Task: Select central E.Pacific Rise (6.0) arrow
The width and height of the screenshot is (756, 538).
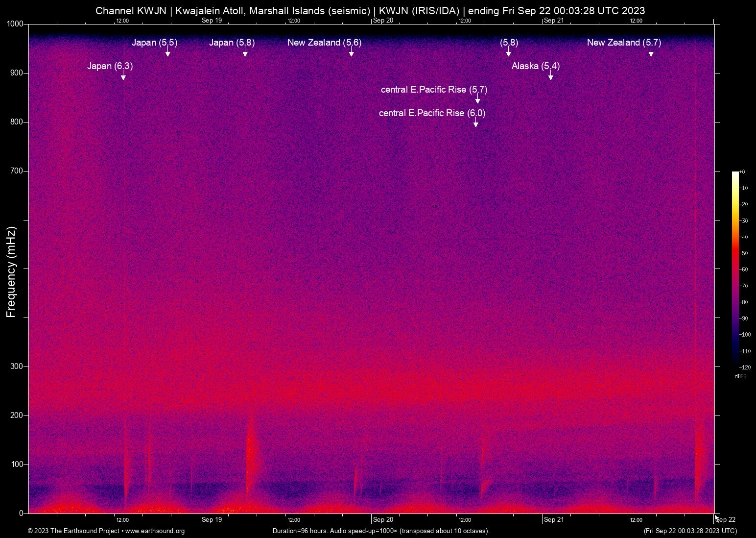Action: pyautogui.click(x=475, y=122)
